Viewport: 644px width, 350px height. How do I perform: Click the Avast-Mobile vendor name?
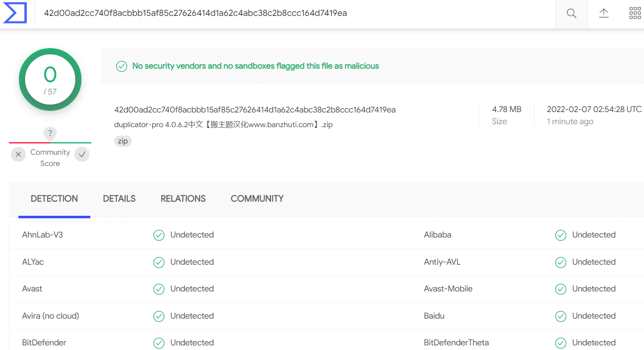448,289
